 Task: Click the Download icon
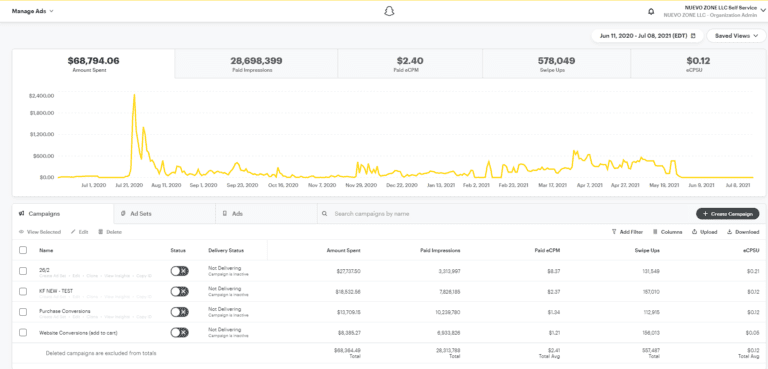click(730, 232)
